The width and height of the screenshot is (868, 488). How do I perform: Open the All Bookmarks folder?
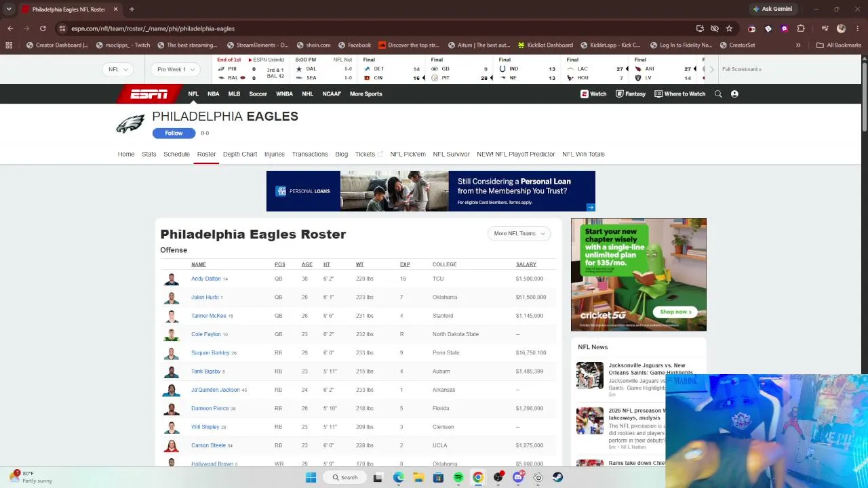tap(839, 45)
